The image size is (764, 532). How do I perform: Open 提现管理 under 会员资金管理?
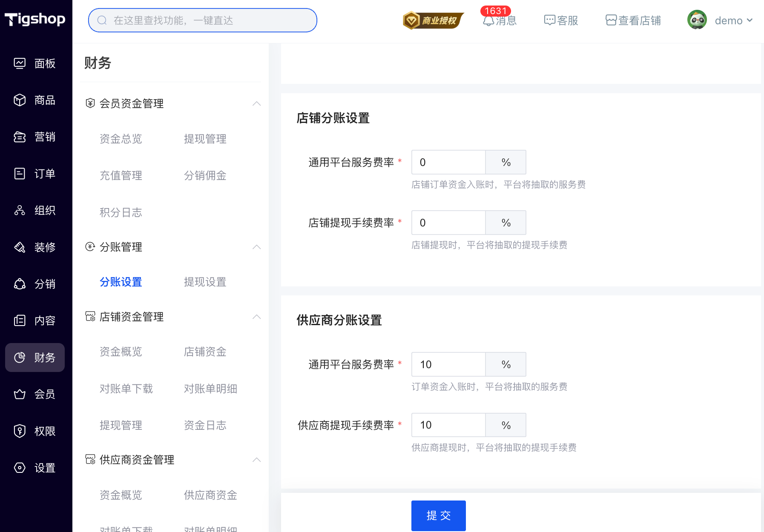[x=205, y=139]
